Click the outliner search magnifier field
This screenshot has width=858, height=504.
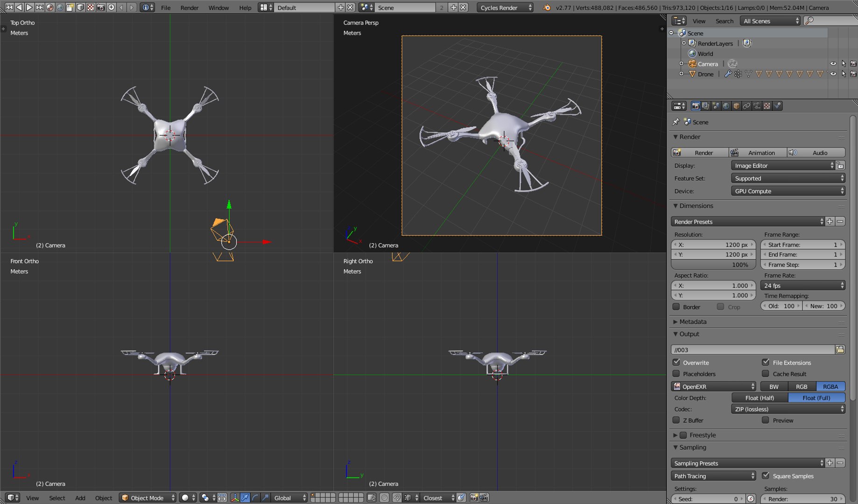(x=831, y=21)
